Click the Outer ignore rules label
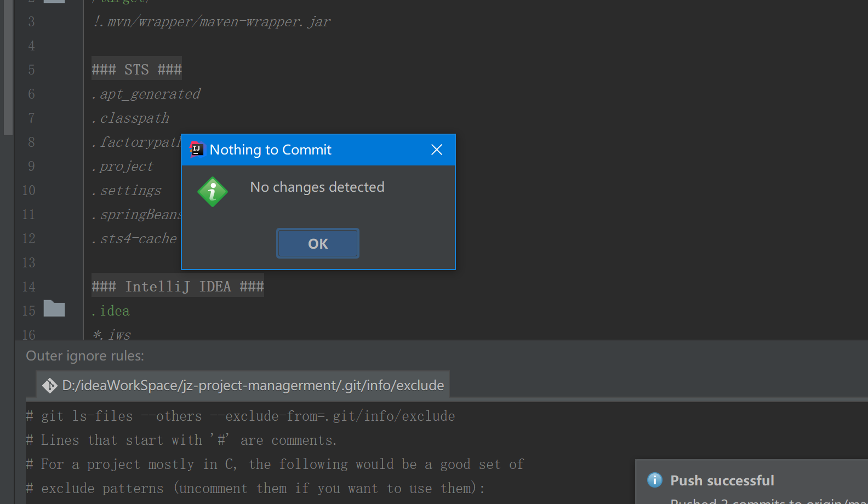This screenshot has height=504, width=868. (85, 356)
